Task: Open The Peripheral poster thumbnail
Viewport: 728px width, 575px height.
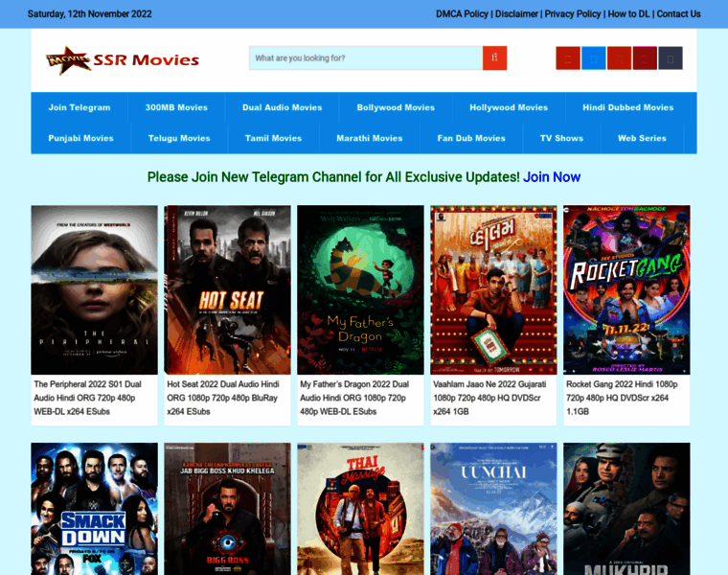Action: click(94, 289)
